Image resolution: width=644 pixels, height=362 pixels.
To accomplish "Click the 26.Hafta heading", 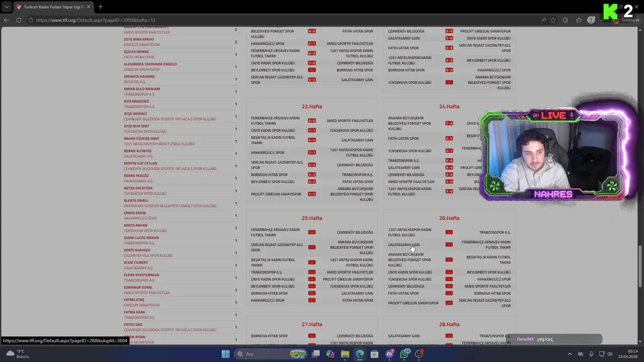I will [449, 218].
